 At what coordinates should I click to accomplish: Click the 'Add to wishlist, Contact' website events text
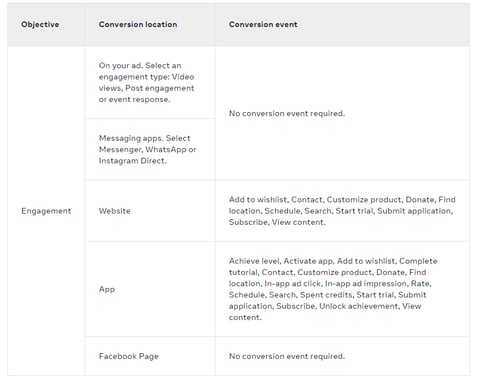point(342,211)
